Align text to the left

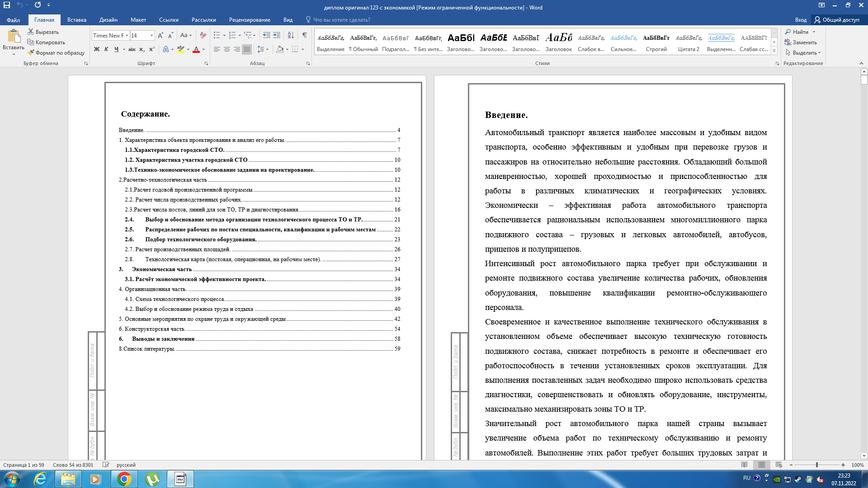pos(217,49)
